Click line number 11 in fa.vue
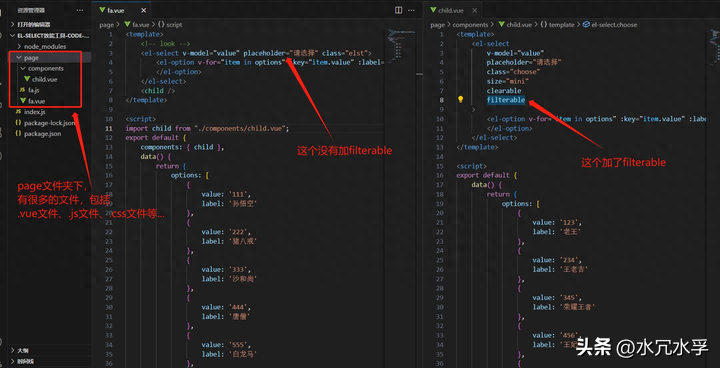The height and width of the screenshot is (368, 720). [x=109, y=128]
